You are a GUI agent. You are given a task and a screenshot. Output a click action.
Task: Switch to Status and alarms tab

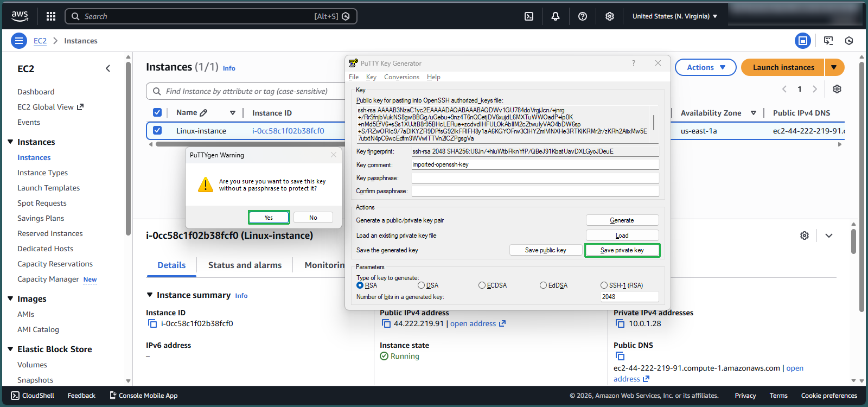tap(245, 265)
